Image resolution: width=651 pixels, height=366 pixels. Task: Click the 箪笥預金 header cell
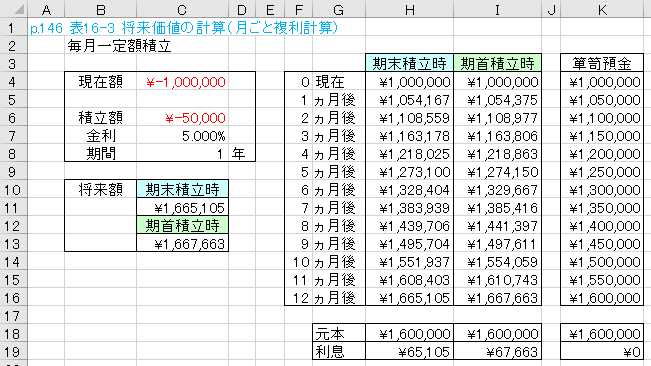click(602, 63)
